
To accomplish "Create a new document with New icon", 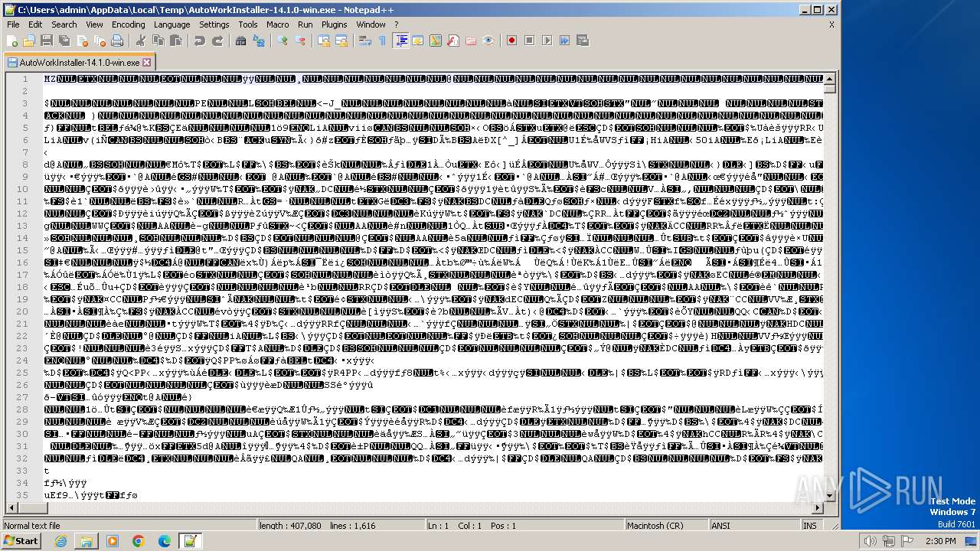I will 12,41.
